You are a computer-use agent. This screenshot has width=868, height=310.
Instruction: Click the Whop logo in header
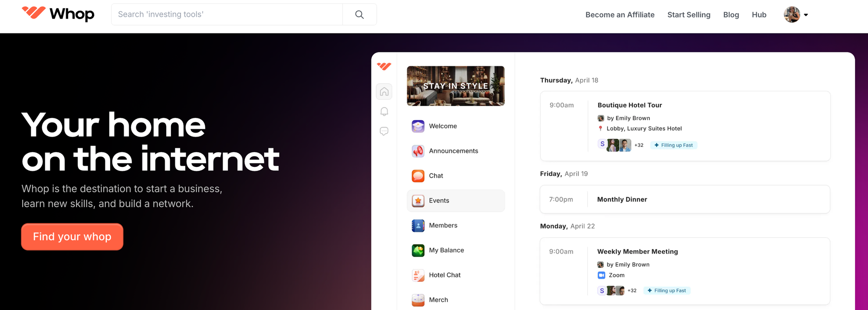click(x=58, y=14)
